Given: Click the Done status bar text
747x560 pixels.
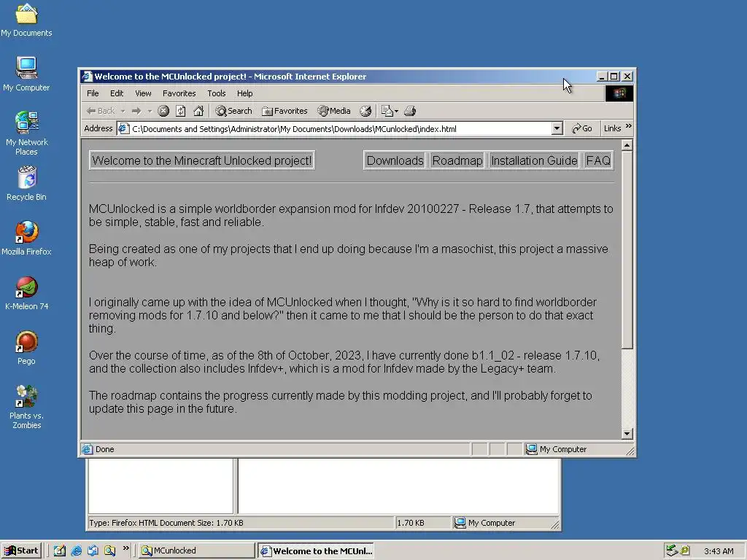Looking at the screenshot, I should click(x=105, y=449).
